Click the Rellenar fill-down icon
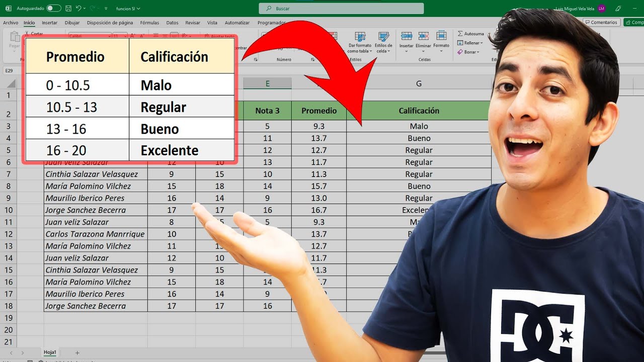This screenshot has height=362, width=644. (460, 43)
